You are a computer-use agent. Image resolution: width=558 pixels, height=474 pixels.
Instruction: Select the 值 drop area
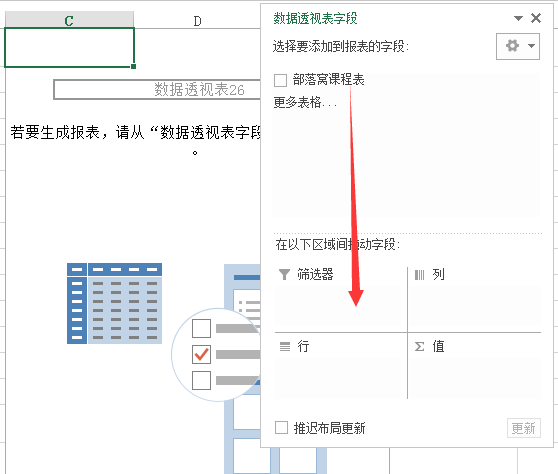(x=475, y=378)
